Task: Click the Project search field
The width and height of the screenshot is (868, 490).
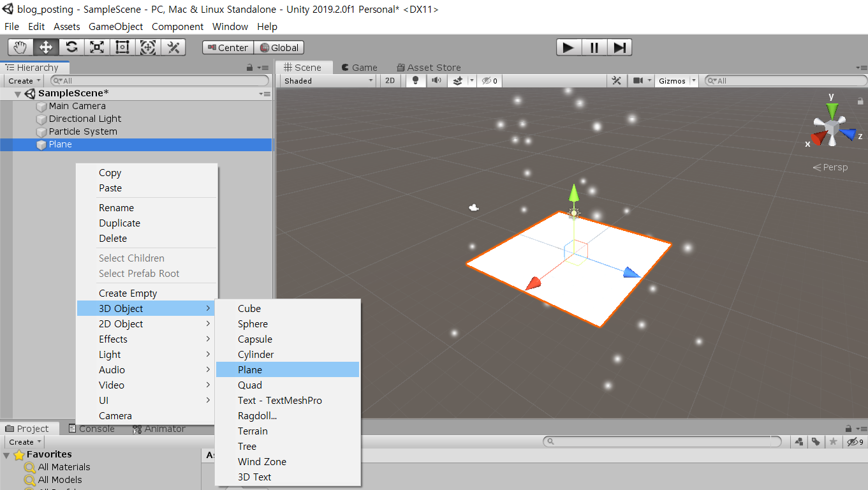Action: pyautogui.click(x=661, y=442)
